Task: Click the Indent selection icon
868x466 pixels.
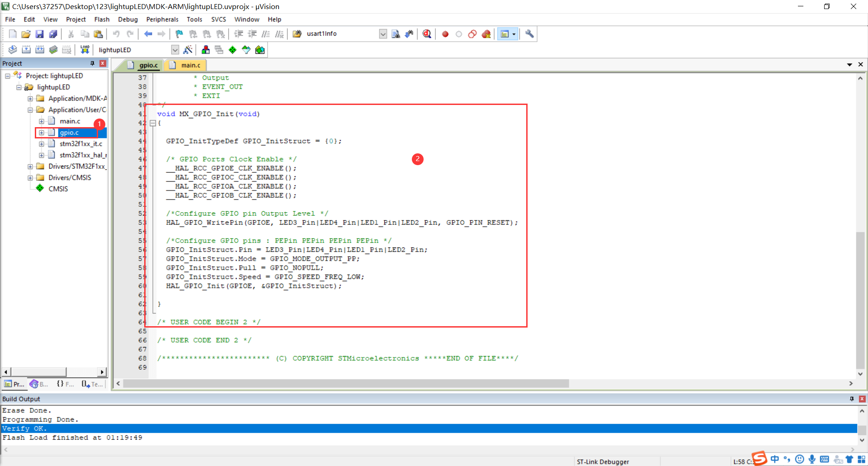Action: 239,34
